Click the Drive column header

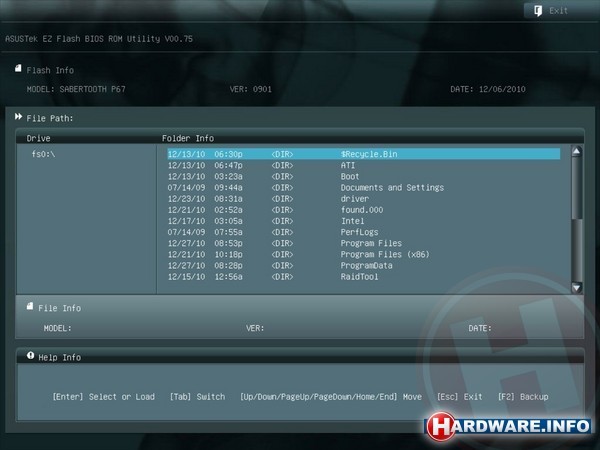[x=38, y=138]
